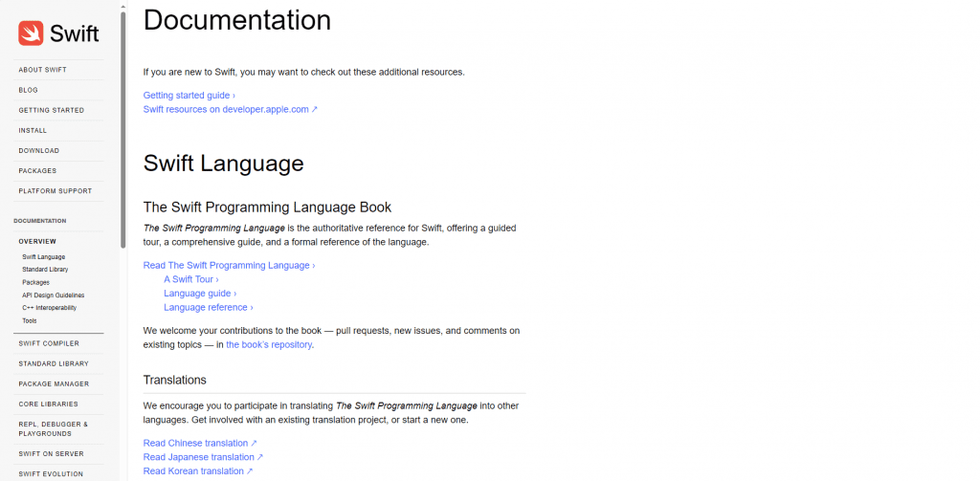
Task: Open Read Korean translation link
Action: point(198,471)
